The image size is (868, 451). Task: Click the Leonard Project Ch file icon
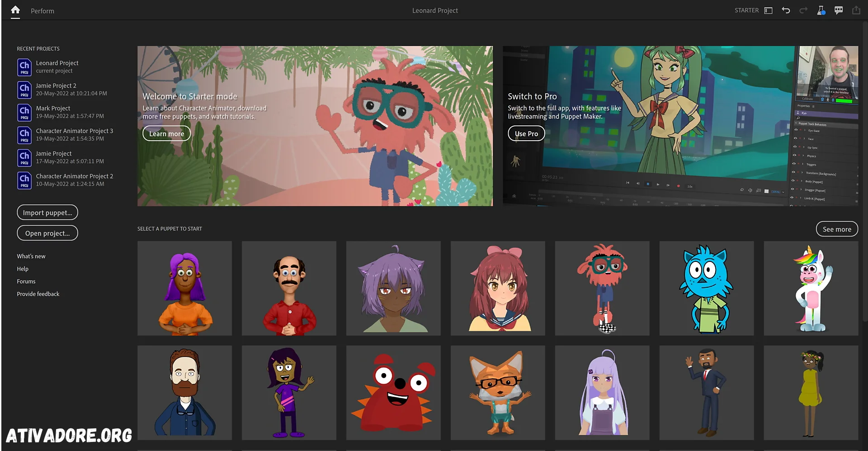point(24,67)
